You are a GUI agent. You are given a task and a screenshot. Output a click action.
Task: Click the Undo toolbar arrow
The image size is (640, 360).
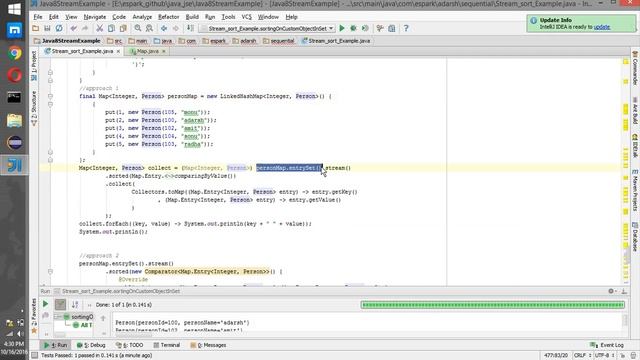(x=73, y=29)
